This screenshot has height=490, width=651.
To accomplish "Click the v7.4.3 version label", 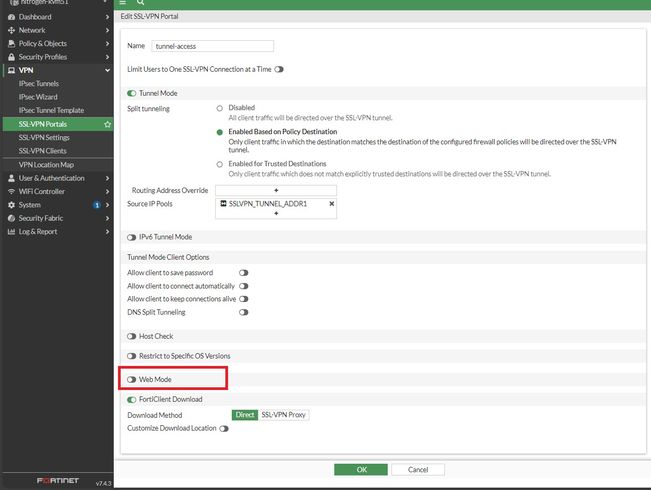I will (103, 483).
